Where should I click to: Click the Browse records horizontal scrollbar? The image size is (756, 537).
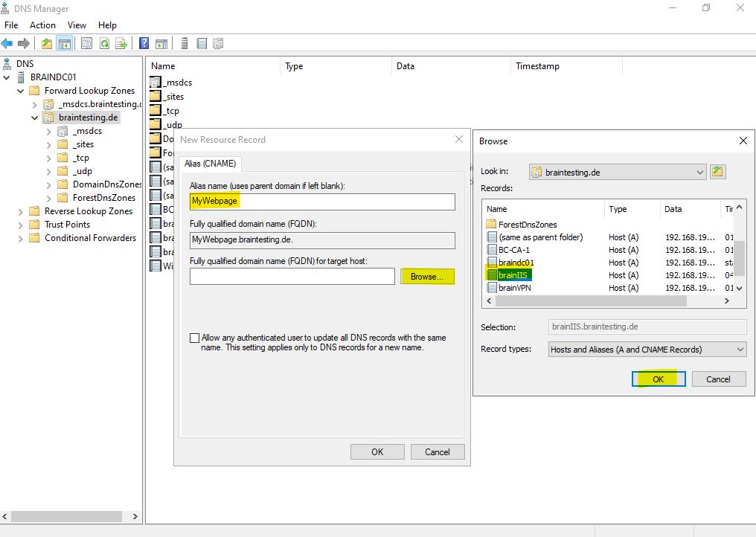[609, 300]
